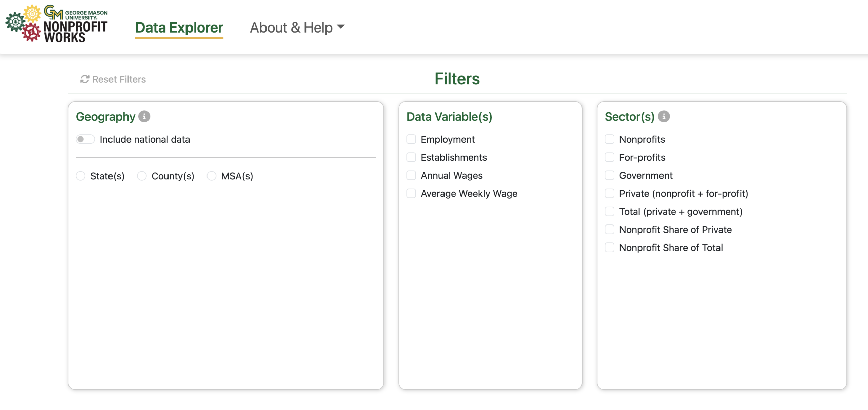Check the For-profits sector
Viewport: 868px width, 410px height.
(x=609, y=157)
